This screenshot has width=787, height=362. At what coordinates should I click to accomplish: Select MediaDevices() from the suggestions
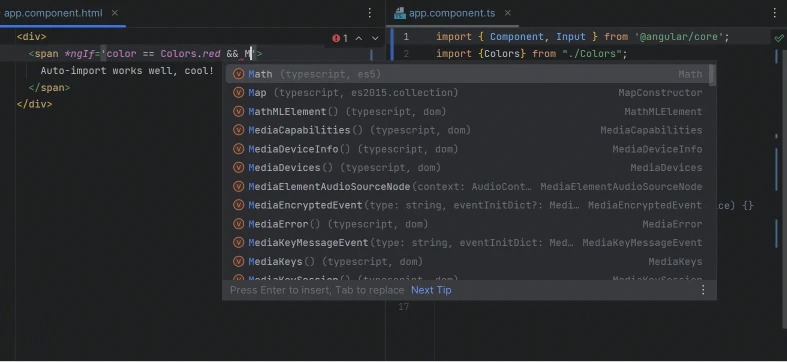468,168
